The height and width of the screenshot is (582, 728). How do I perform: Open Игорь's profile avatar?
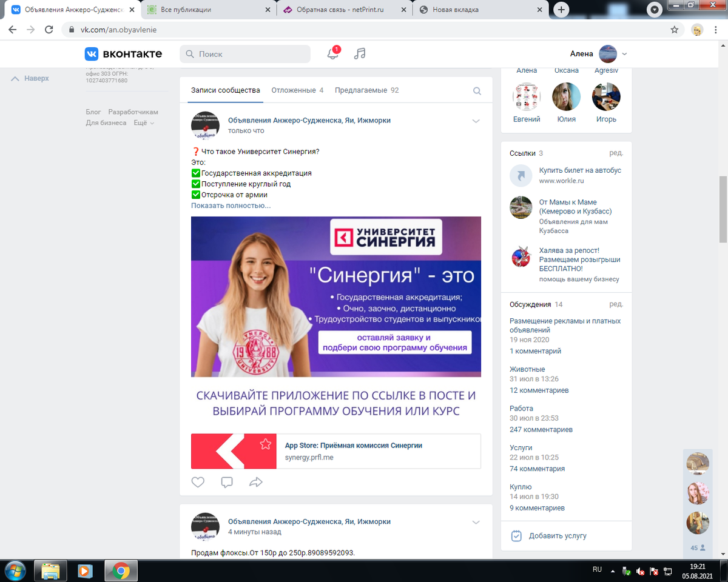click(606, 97)
